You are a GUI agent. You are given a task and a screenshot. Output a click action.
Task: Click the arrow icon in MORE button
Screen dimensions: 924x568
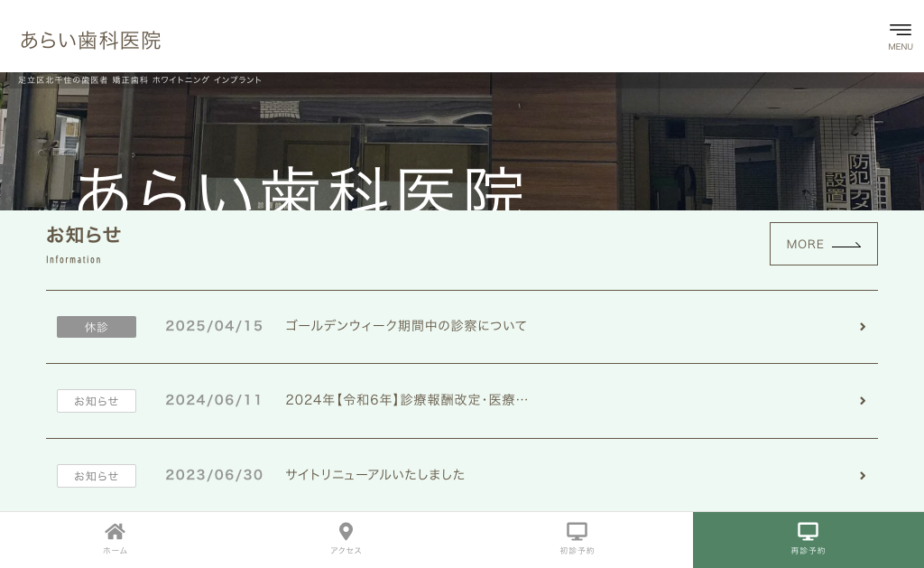[845, 245]
